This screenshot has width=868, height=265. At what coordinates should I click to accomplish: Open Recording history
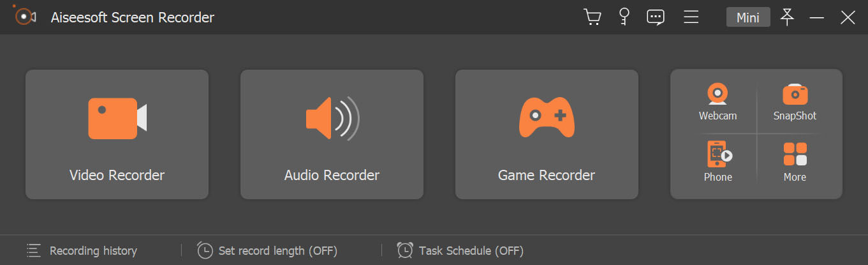pos(93,251)
